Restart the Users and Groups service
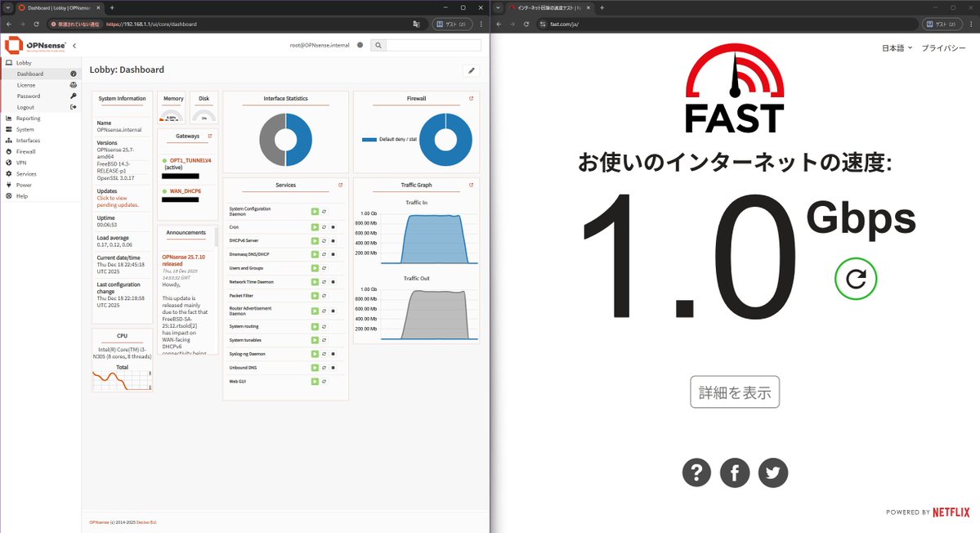Viewport: 980px width, 533px height. tap(324, 268)
